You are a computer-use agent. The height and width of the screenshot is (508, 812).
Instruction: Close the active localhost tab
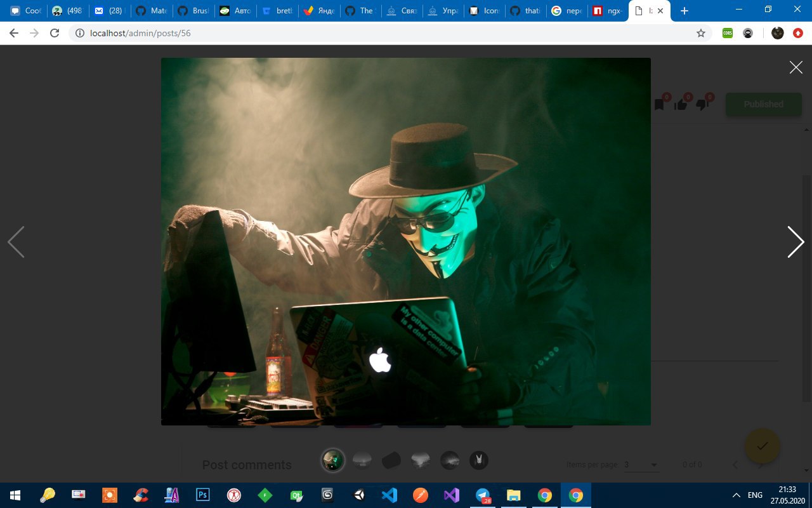(x=660, y=11)
